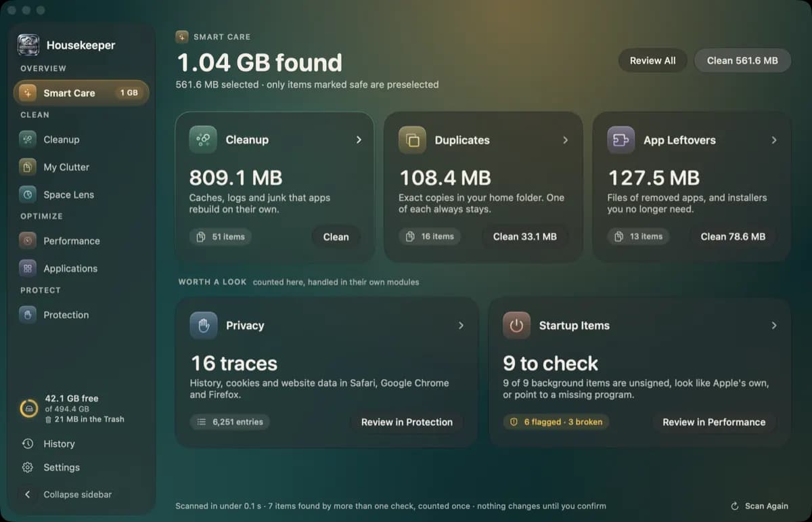
Task: Click the 127.5 MB value
Action: 654,177
